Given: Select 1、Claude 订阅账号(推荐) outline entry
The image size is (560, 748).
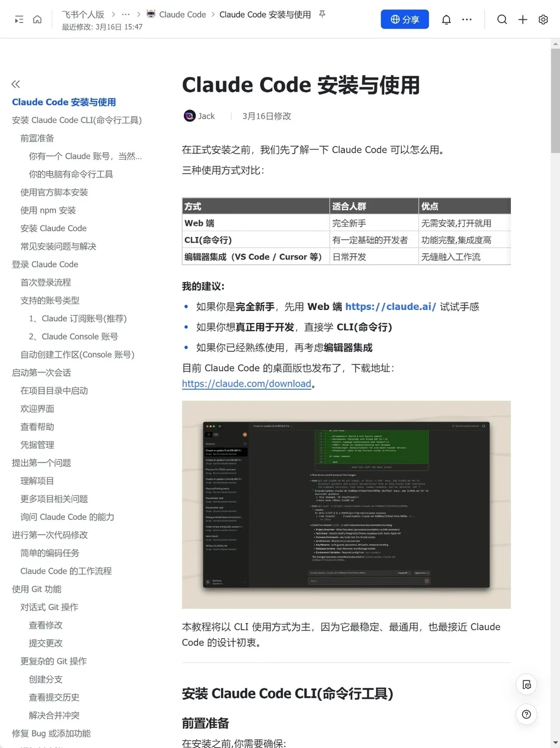Looking at the screenshot, I should [x=78, y=318].
